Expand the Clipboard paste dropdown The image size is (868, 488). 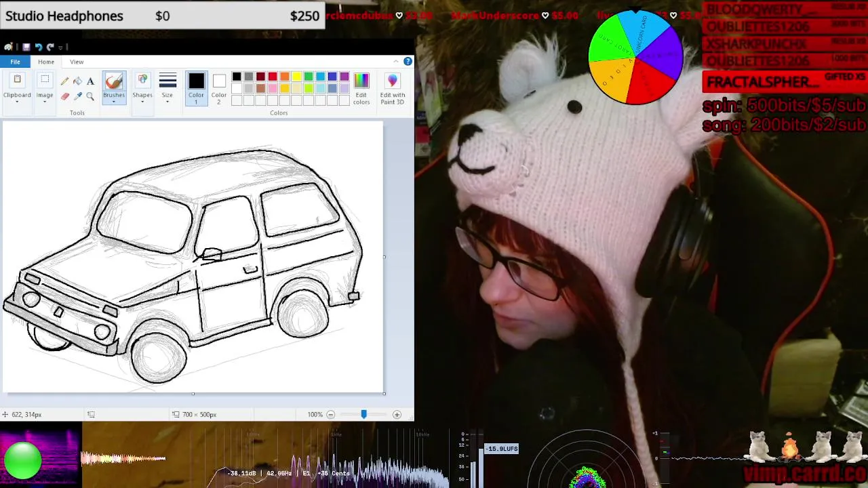pos(17,101)
